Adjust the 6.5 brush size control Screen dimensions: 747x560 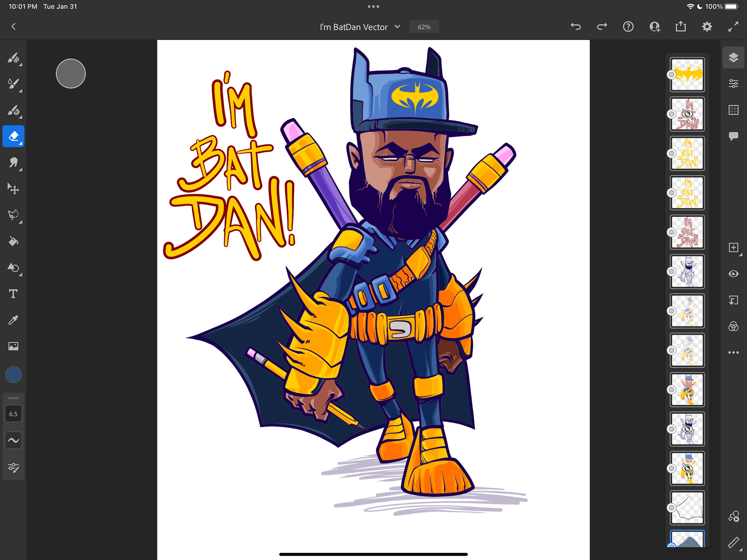coord(14,414)
